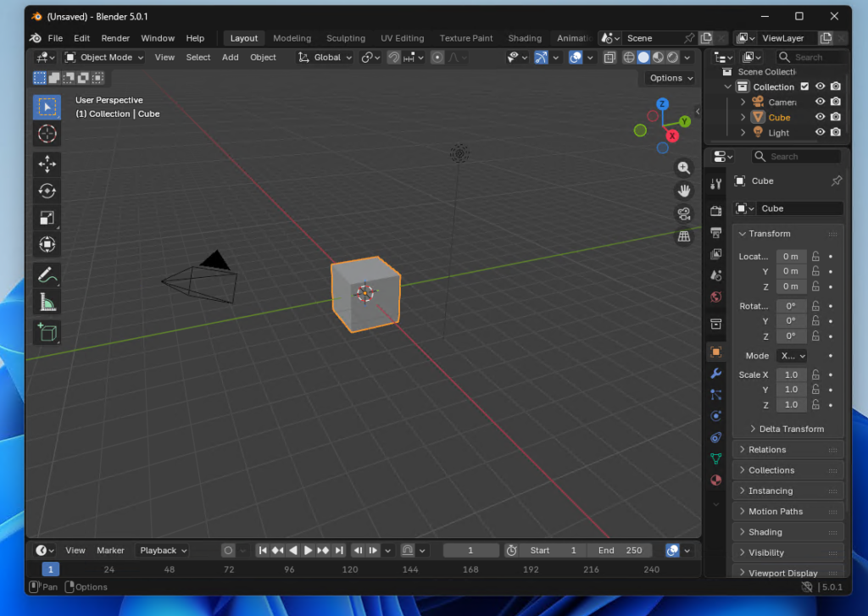Choose the Add Cube tool
This screenshot has height=616, width=868.
point(47,332)
